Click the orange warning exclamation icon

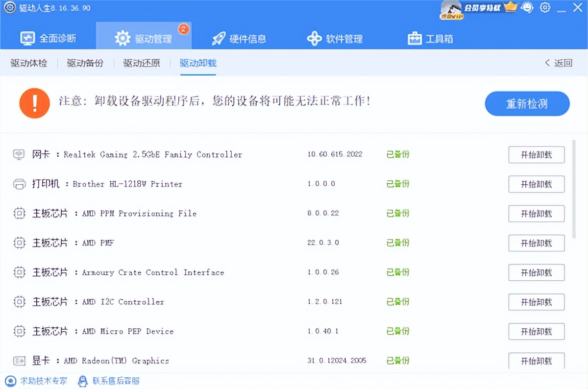click(34, 103)
